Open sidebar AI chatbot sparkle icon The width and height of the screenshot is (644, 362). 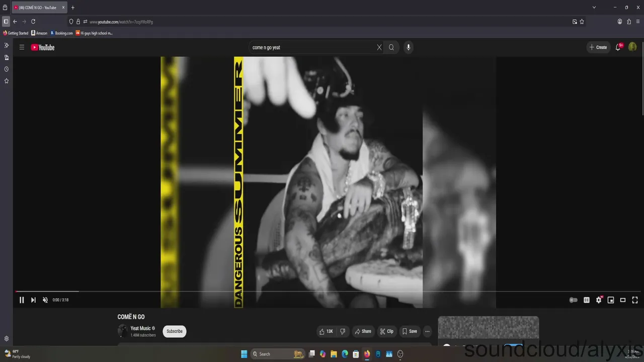(7, 45)
